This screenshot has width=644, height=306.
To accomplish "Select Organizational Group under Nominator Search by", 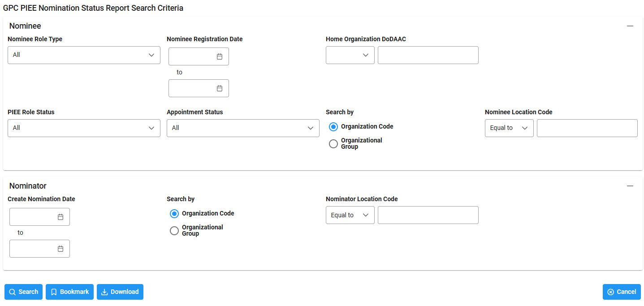I will [x=174, y=230].
